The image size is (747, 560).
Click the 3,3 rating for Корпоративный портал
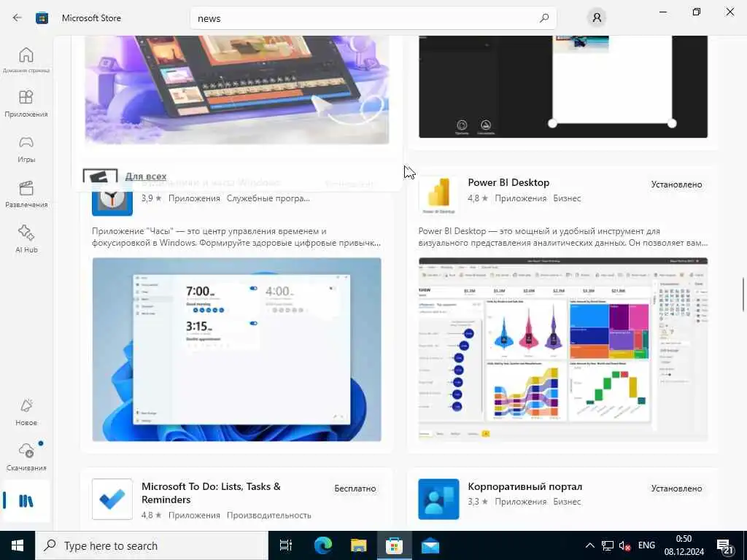click(x=478, y=502)
